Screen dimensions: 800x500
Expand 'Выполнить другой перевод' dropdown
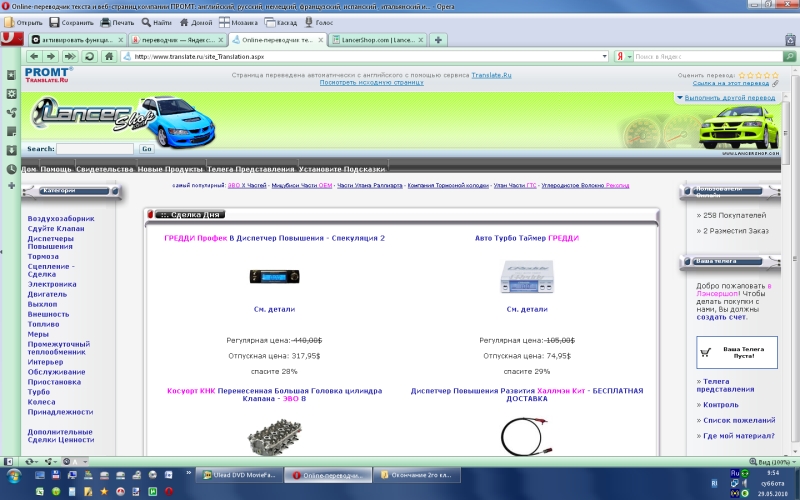point(727,97)
